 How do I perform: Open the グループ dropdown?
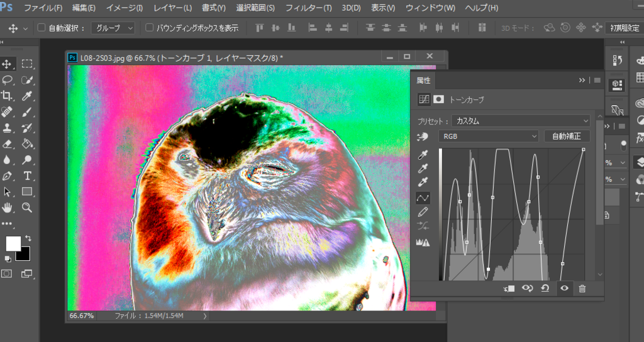[x=113, y=28]
